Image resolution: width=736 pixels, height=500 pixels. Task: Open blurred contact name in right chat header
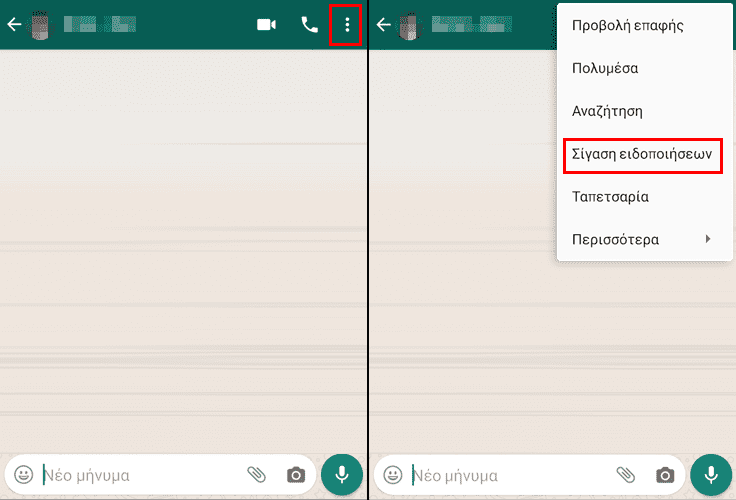coord(472,24)
